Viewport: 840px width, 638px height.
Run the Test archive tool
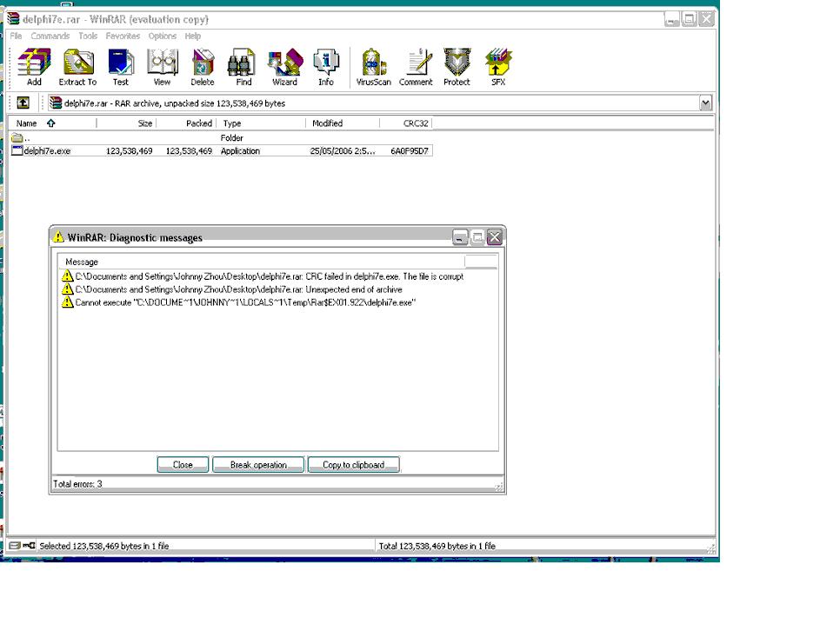point(121,67)
